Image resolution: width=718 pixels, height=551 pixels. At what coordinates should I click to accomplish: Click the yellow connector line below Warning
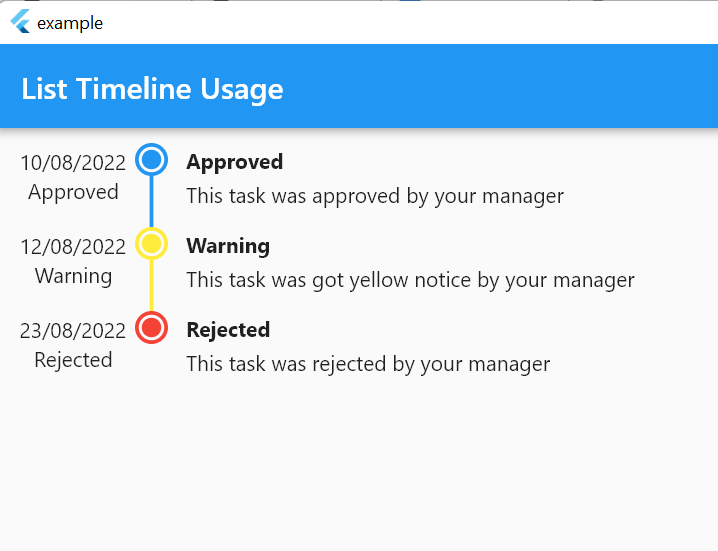tap(152, 285)
